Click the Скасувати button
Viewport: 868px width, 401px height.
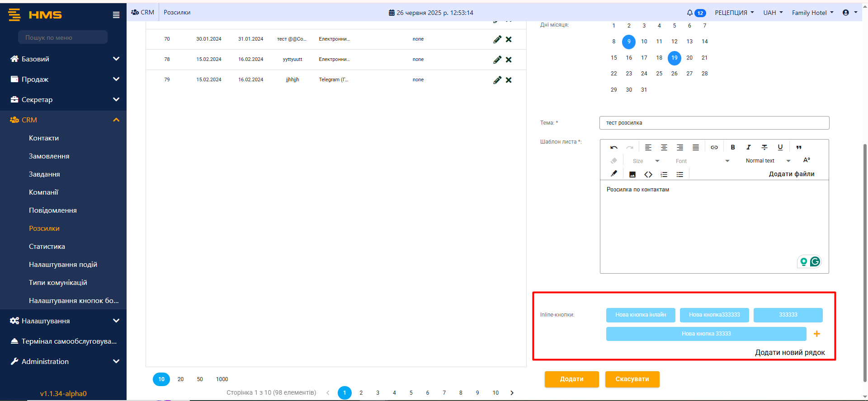(632, 379)
